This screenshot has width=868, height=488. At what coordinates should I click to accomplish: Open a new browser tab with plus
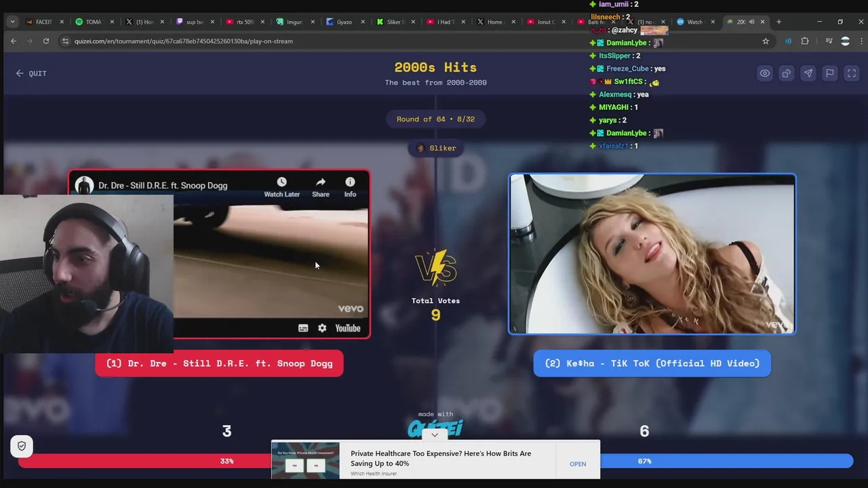pos(778,22)
